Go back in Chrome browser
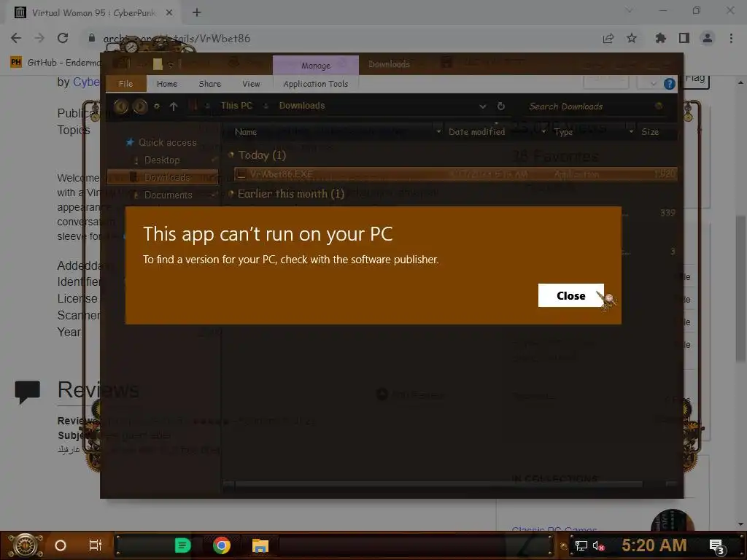The image size is (747, 560). click(16, 38)
